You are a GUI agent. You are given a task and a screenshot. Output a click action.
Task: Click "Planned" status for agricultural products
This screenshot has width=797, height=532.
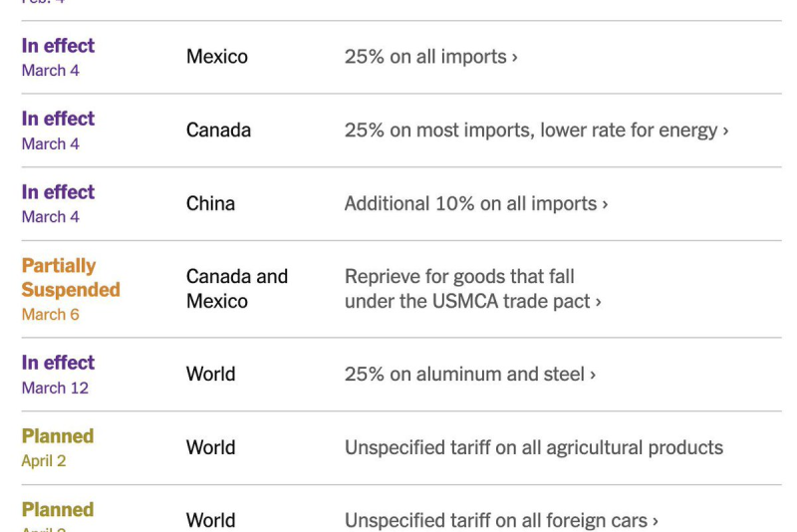58,436
